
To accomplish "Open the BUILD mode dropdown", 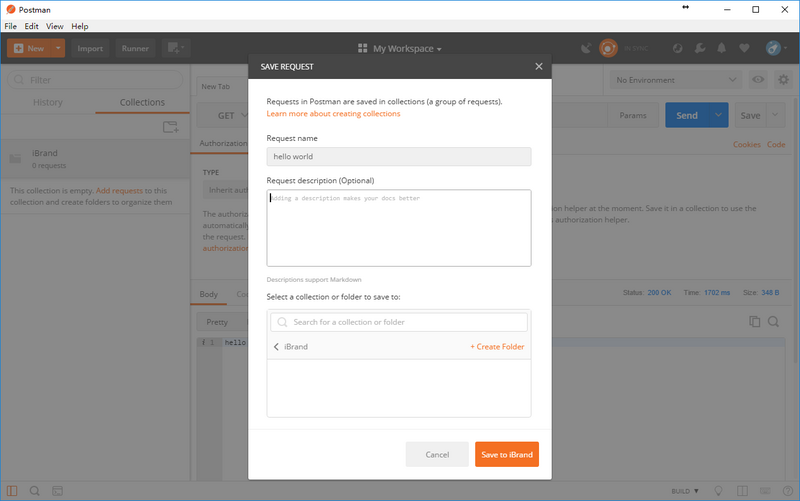I will click(685, 491).
